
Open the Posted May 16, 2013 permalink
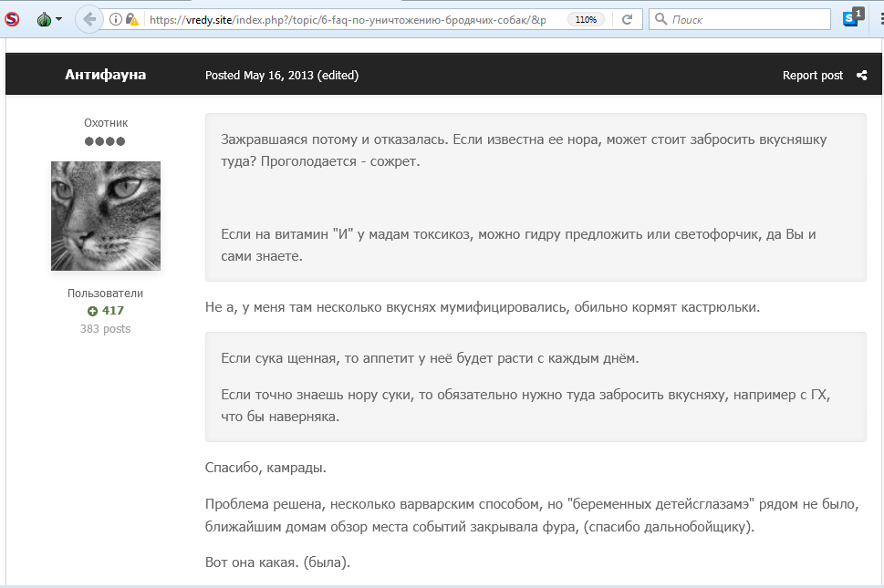(259, 76)
